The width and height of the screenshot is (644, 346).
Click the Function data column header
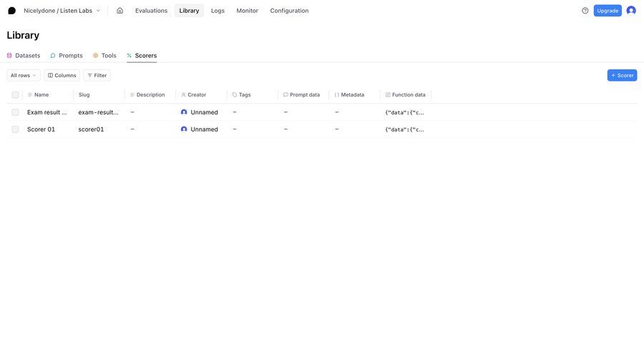click(406, 95)
